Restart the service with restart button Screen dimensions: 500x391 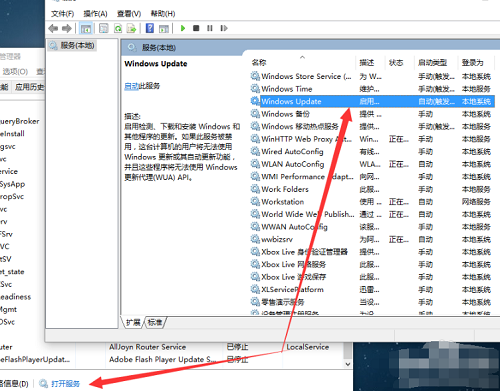(224, 28)
